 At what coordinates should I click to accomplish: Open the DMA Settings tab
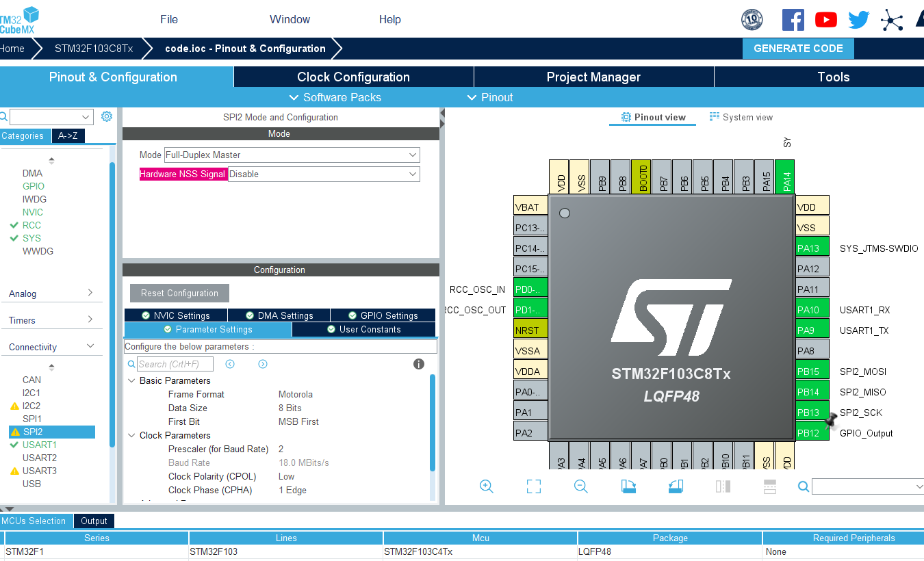tap(279, 315)
